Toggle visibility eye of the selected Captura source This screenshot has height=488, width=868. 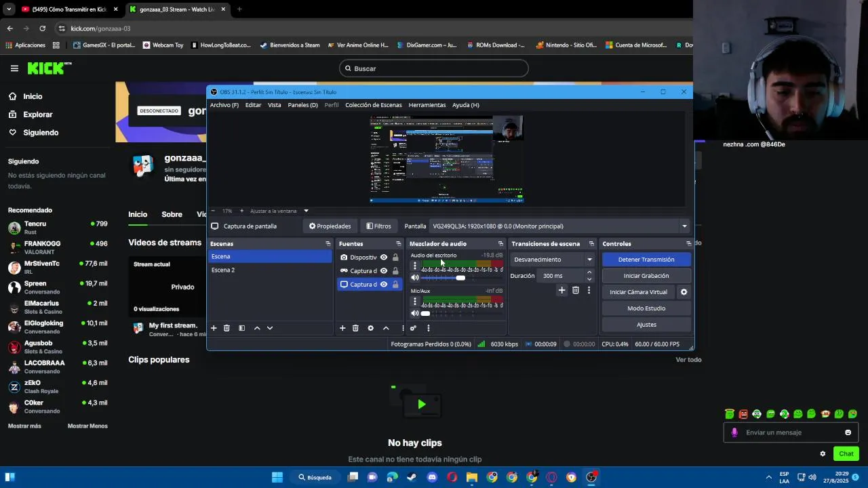[x=384, y=285]
